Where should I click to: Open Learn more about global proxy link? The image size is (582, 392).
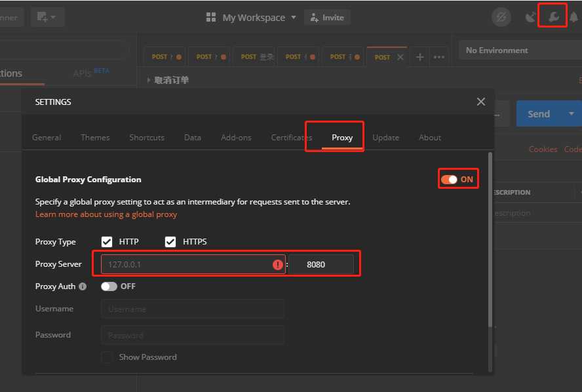point(106,214)
